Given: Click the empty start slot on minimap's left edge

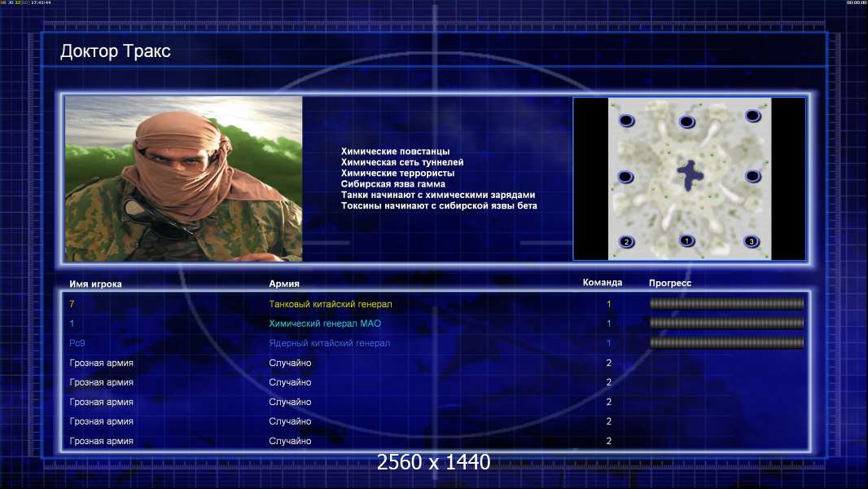Looking at the screenshot, I should tap(625, 177).
